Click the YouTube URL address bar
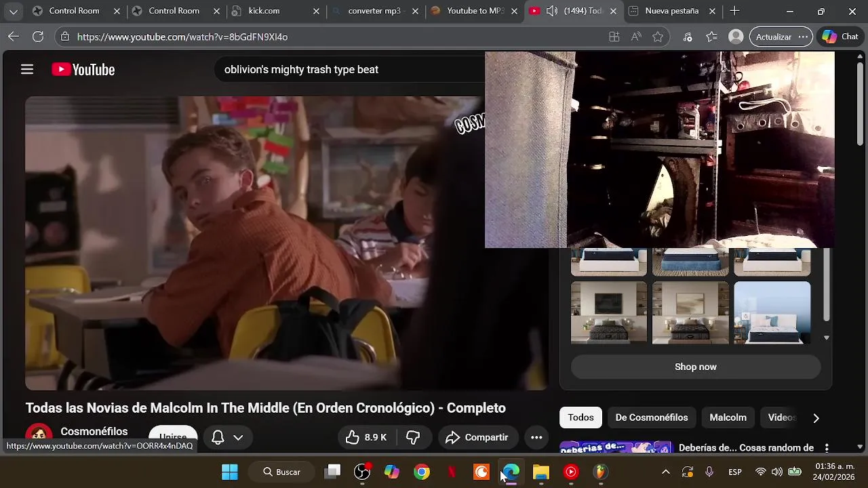This screenshot has width=868, height=488. pyautogui.click(x=332, y=37)
